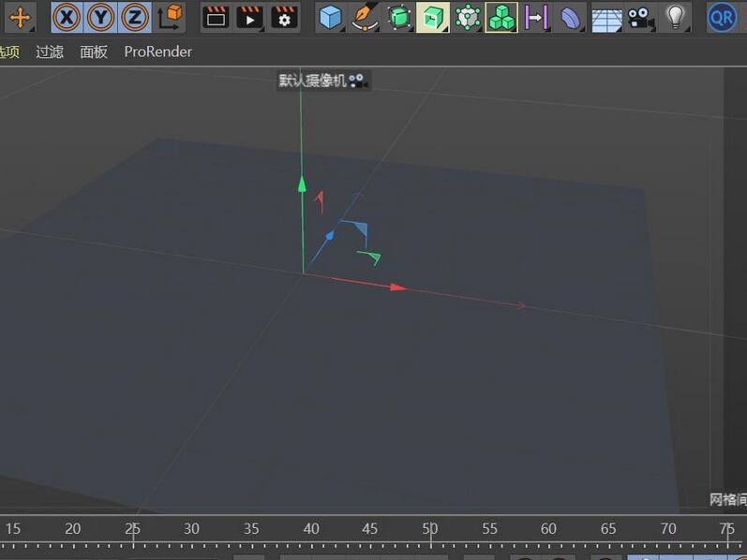The image size is (747, 560).
Task: Open the spline Pen tool
Action: (x=364, y=17)
